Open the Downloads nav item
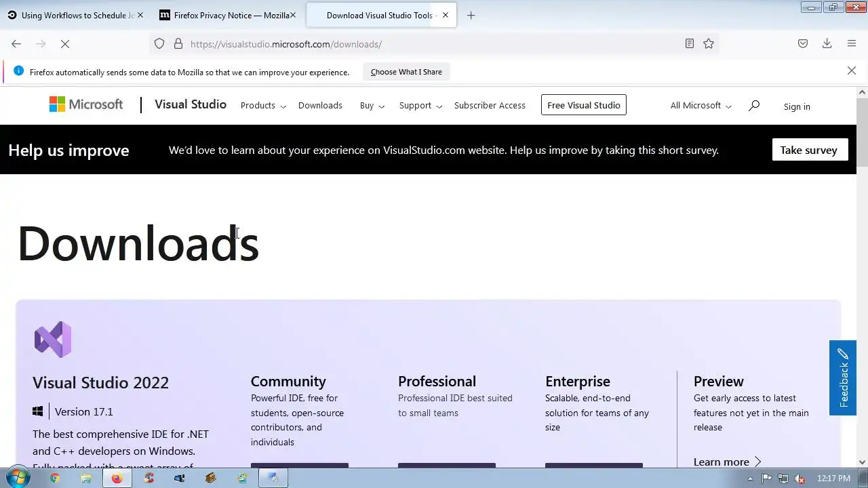 pyautogui.click(x=320, y=105)
